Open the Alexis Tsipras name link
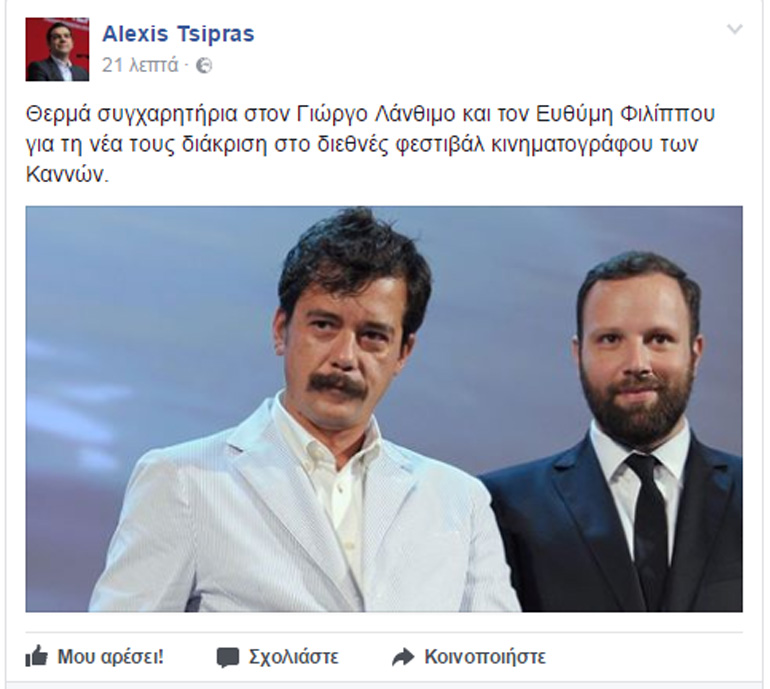Screen dimensions: 770x689 (x=178, y=34)
